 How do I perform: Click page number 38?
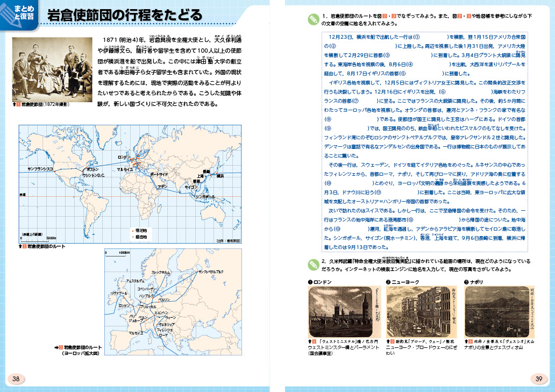pyautogui.click(x=16, y=379)
